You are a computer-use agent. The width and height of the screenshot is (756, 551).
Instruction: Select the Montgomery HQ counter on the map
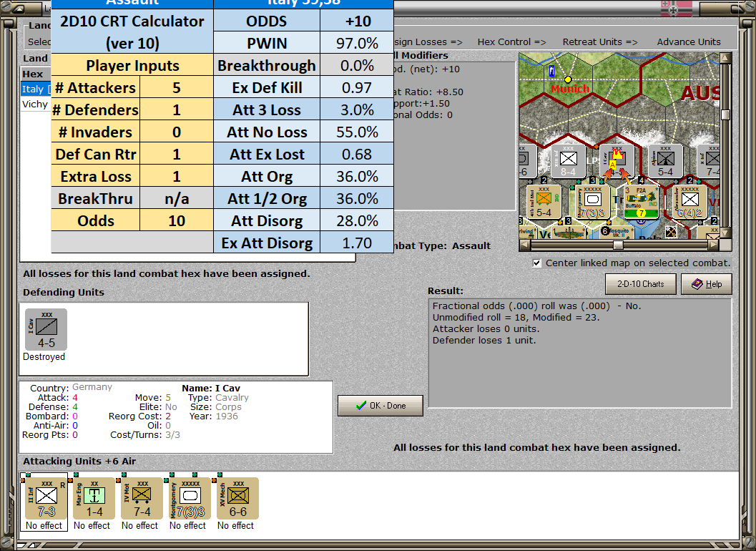tap(592, 202)
